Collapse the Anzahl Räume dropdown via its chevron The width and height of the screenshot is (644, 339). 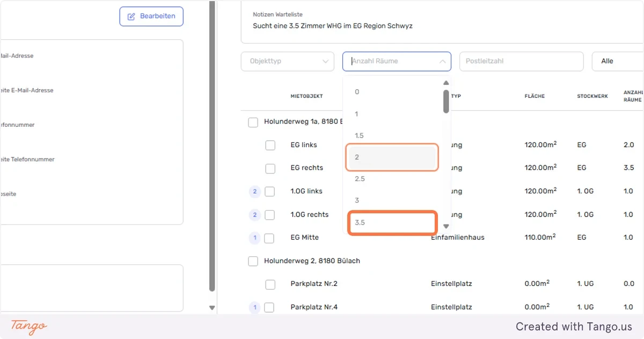pyautogui.click(x=442, y=61)
